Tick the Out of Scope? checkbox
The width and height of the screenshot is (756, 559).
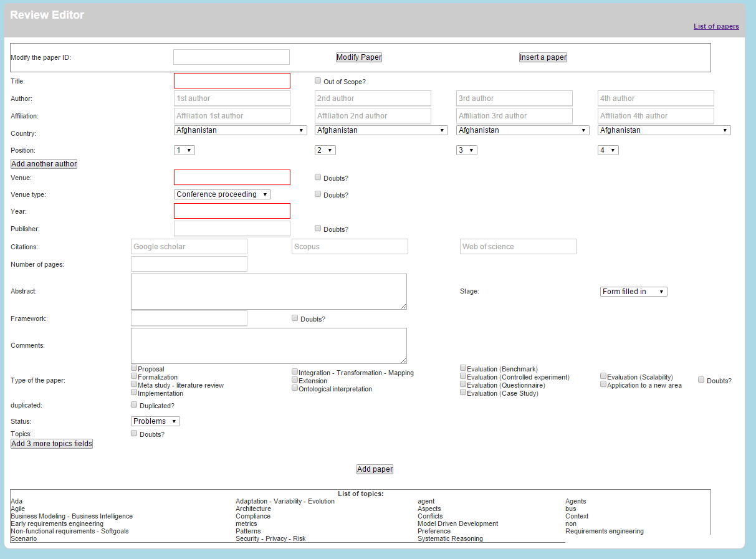(318, 80)
